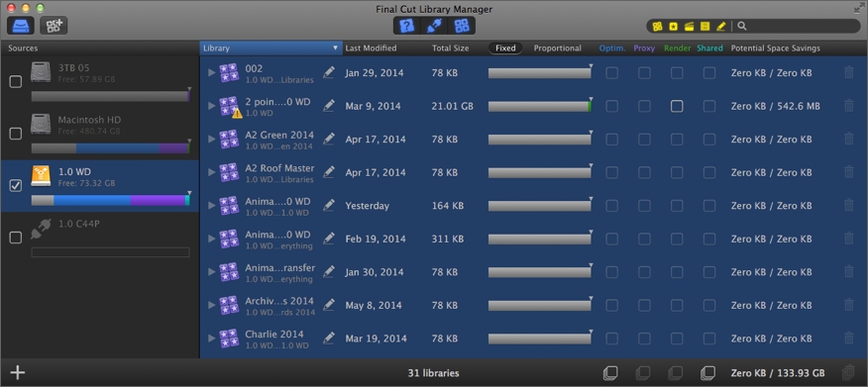Select the yellow libraries search filter icon
Image resolution: width=868 pixels, height=387 pixels.
click(657, 26)
